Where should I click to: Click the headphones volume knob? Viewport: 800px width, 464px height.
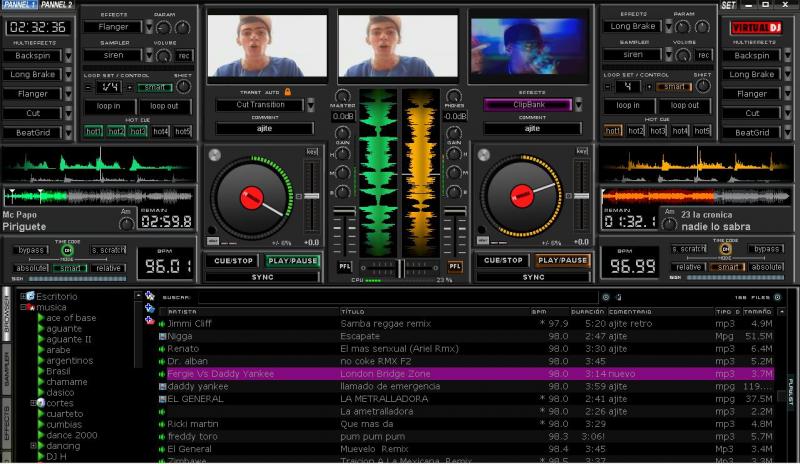tap(454, 96)
